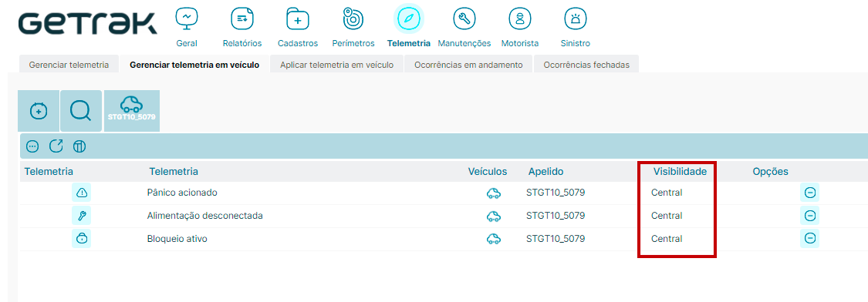This screenshot has width=868, height=302.
Task: Click the add telemetry plus button
Action: click(x=39, y=111)
